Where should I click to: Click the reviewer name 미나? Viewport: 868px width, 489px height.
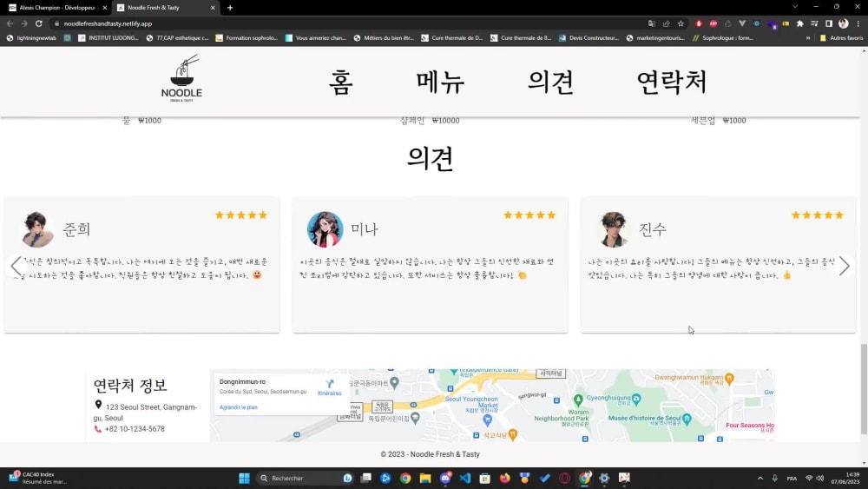coord(365,229)
